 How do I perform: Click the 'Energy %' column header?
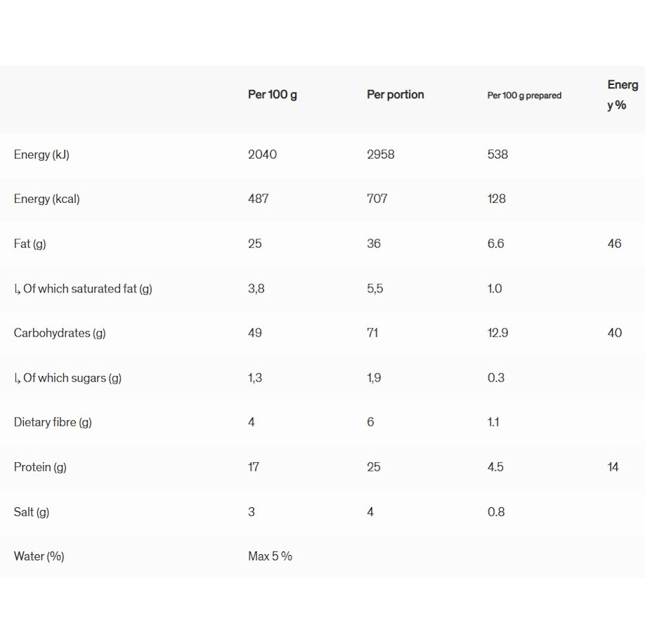tap(622, 95)
